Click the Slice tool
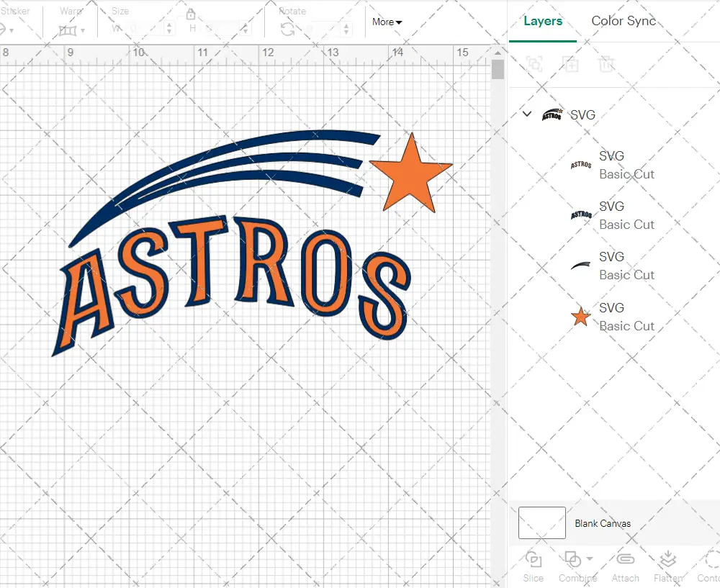This screenshot has height=588, width=720. pyautogui.click(x=533, y=566)
